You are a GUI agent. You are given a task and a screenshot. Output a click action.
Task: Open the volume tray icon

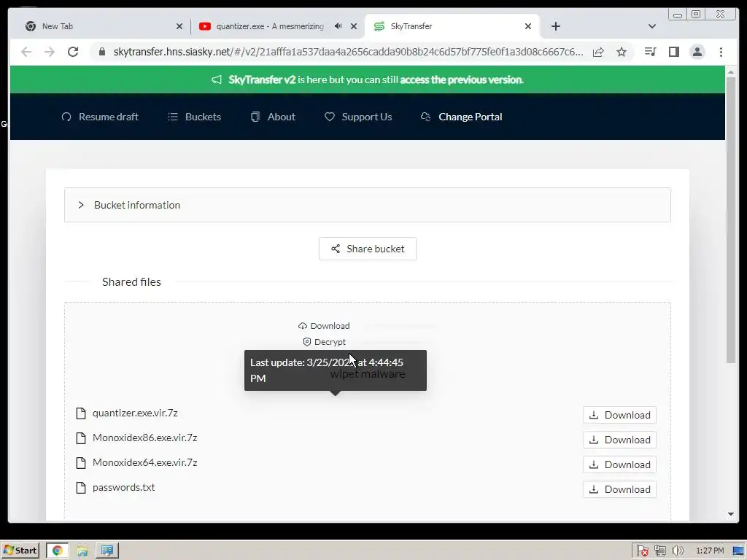[677, 551]
